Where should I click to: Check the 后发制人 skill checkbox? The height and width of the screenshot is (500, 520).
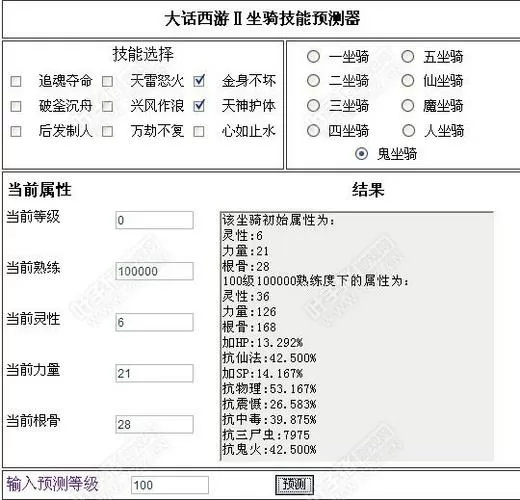[16, 131]
